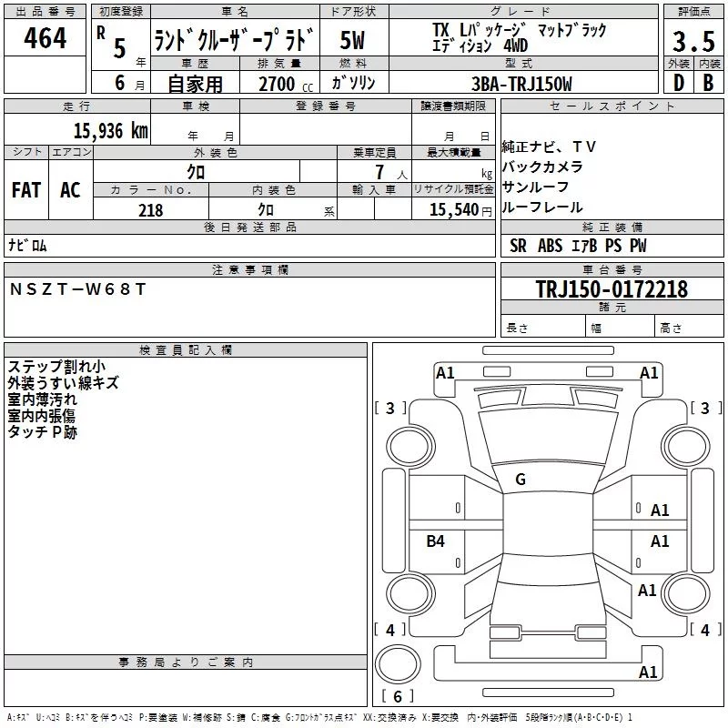Click the grade text TX Lパッケージ
Image resolution: width=728 pixels, height=728 pixels.
[x=480, y=30]
